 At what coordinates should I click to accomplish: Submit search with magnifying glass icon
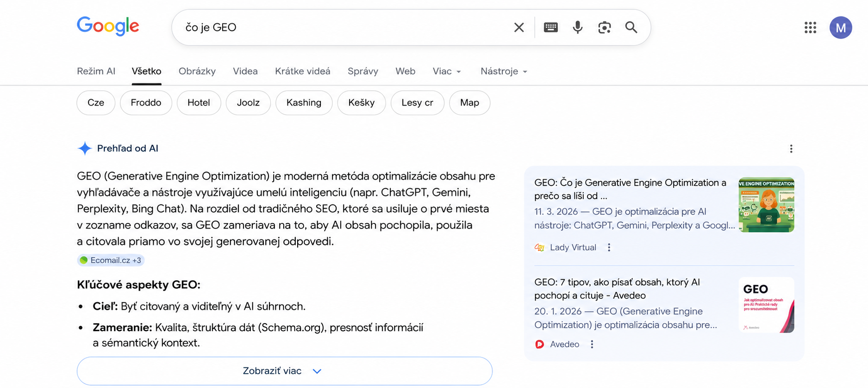coord(631,27)
